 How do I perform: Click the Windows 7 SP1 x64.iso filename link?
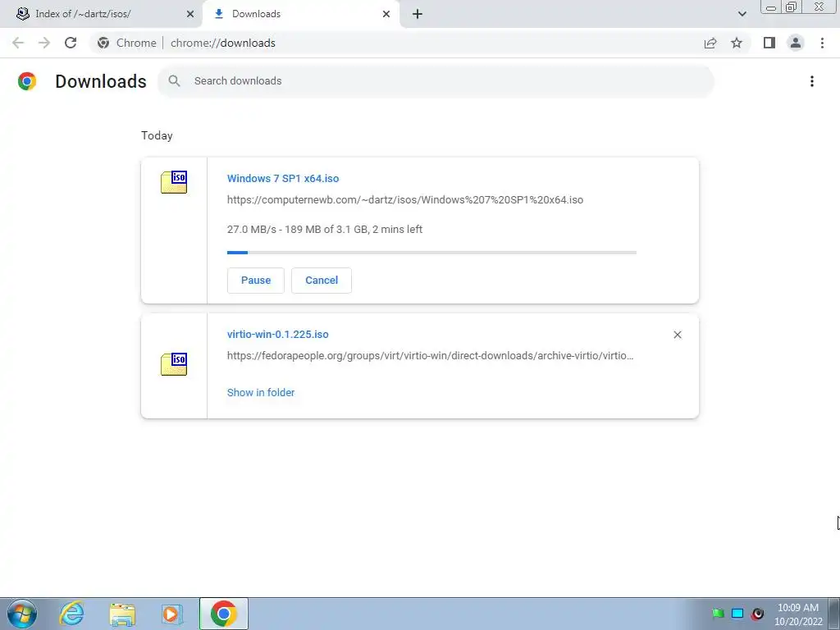[x=283, y=178]
